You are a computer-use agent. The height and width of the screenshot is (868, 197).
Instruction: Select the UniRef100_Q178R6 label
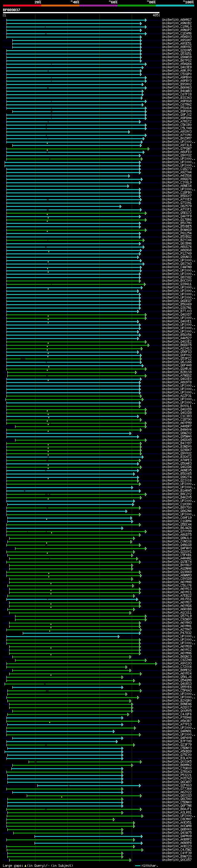click(x=177, y=220)
